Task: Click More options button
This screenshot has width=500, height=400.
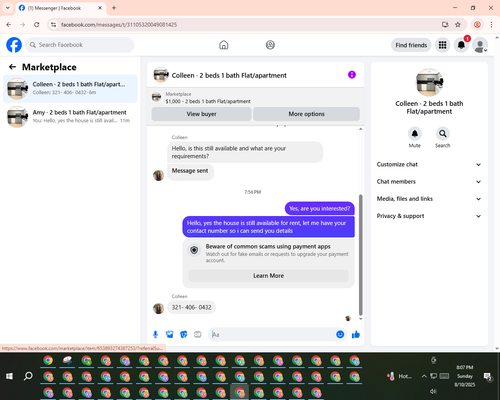Action: (x=306, y=114)
